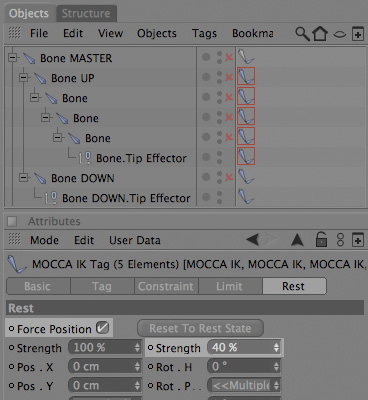Click the stepper arrows of the 40 % Strength
The image size is (368, 400).
(x=276, y=348)
